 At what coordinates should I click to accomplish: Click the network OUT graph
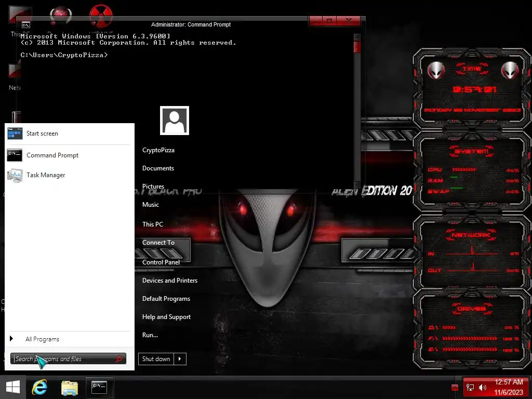[x=472, y=268]
